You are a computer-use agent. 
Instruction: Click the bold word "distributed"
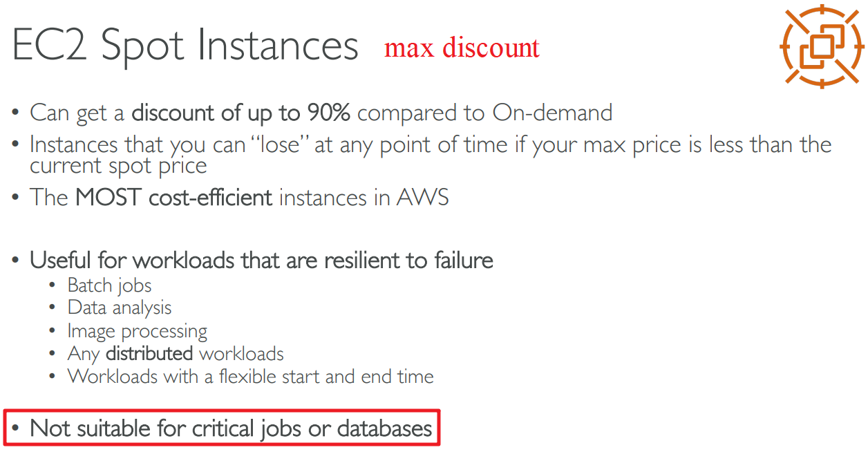tap(149, 354)
